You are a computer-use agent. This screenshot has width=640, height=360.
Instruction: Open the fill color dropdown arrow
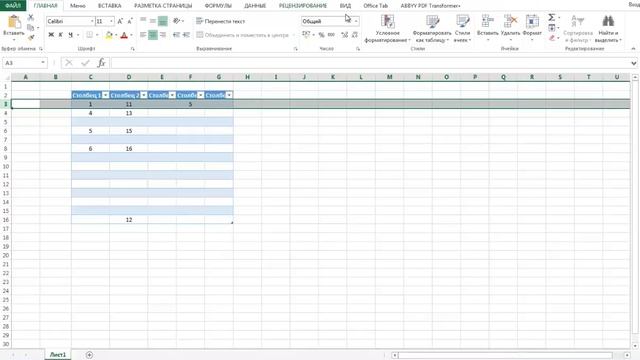coord(116,35)
